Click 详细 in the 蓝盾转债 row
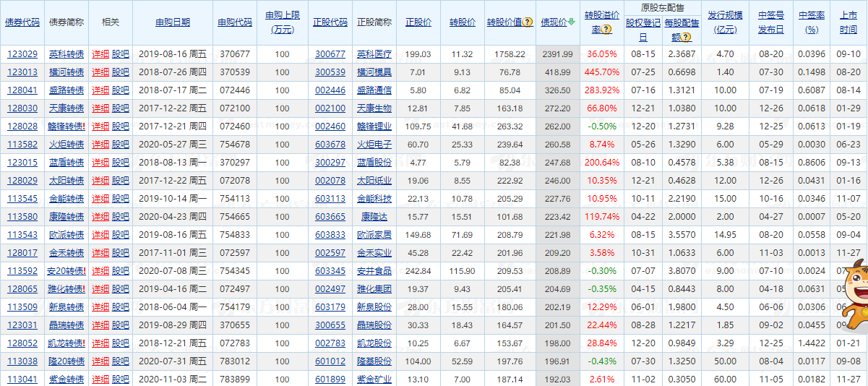Screen dimensions: 868x386 [100, 163]
